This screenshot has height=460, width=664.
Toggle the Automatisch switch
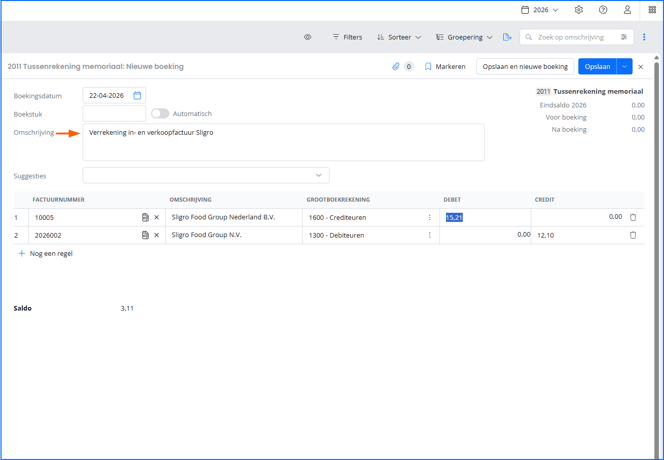(160, 114)
